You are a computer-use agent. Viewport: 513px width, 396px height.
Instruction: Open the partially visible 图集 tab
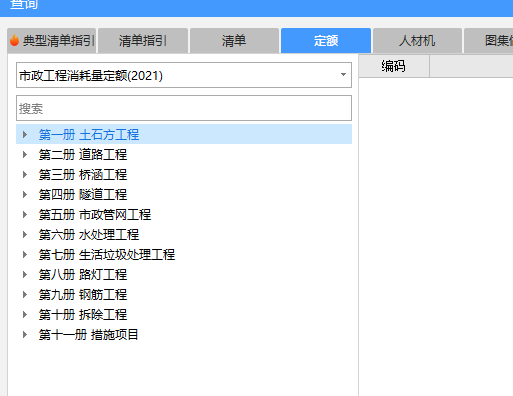click(489, 41)
